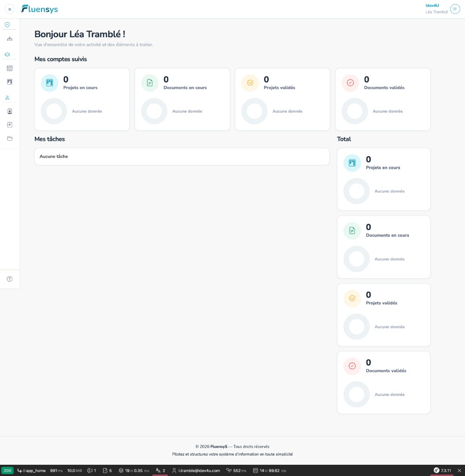Toggle the sidebar hamburger menu button
This screenshot has height=476, width=465.
[x=10, y=9]
